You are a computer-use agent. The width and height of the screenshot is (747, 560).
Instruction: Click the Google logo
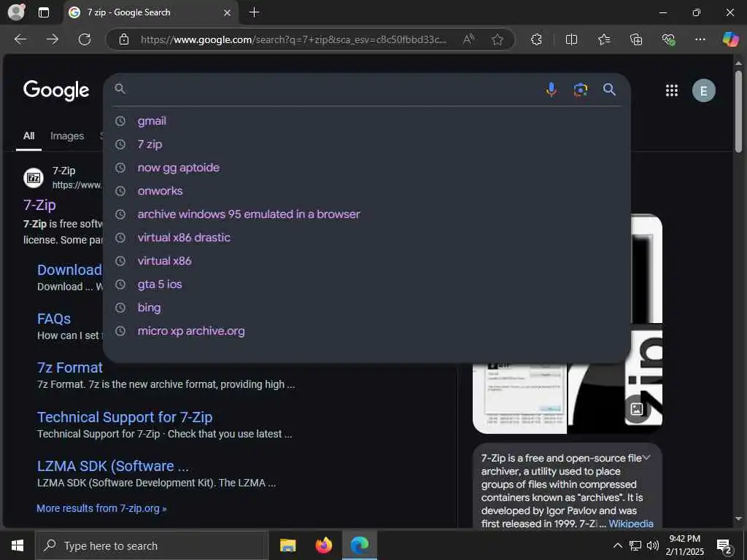point(56,90)
